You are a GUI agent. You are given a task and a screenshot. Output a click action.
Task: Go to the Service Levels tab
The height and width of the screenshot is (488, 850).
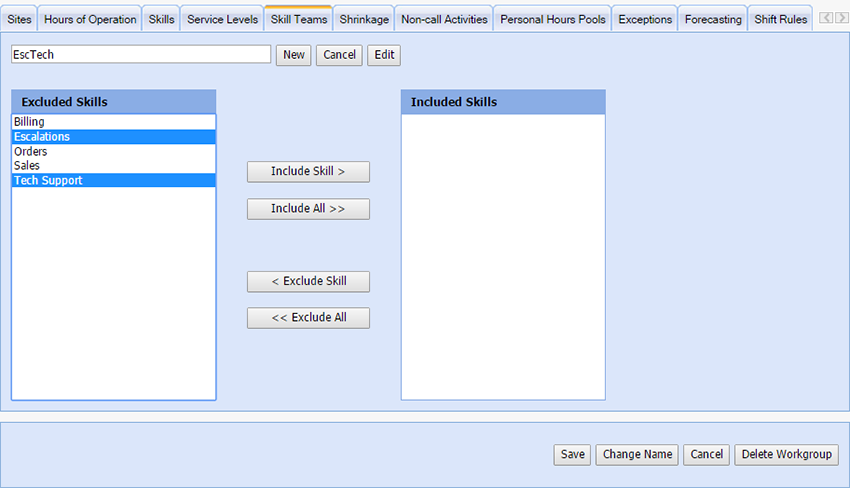point(222,19)
